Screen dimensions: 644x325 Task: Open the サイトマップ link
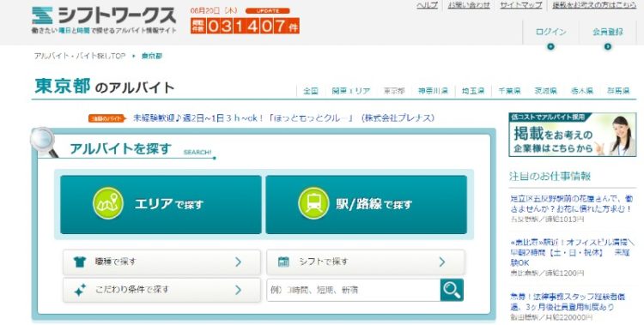click(x=521, y=5)
